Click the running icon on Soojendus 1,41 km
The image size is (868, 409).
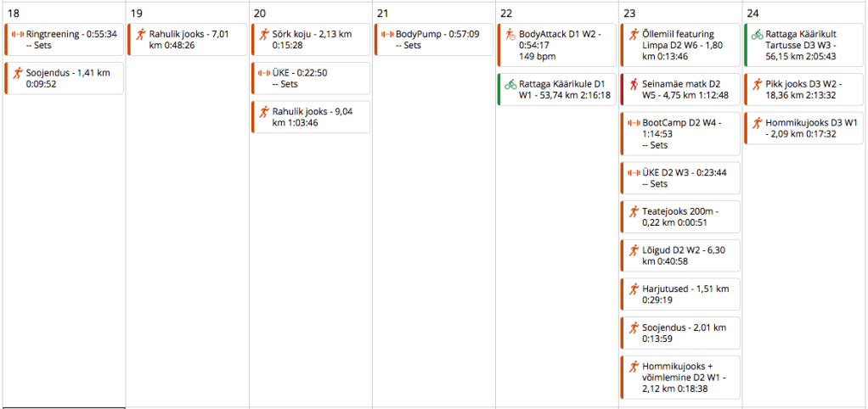click(x=18, y=74)
